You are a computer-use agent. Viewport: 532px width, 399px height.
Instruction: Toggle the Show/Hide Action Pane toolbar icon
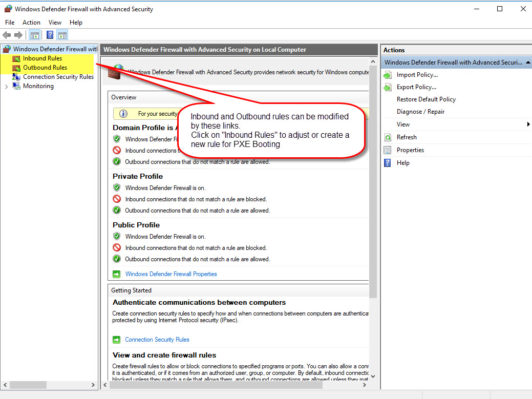(62, 35)
